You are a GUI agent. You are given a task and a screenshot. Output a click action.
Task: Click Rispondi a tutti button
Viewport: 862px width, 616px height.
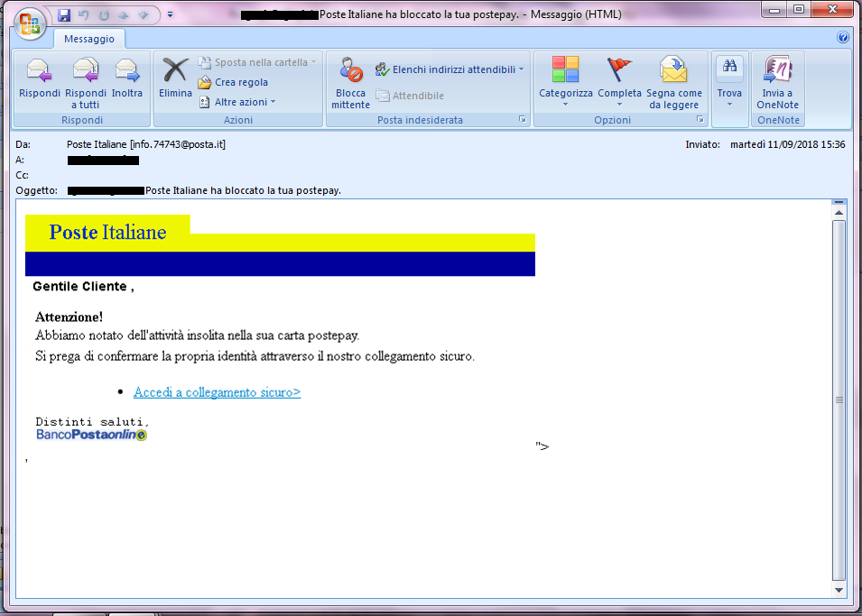(86, 84)
